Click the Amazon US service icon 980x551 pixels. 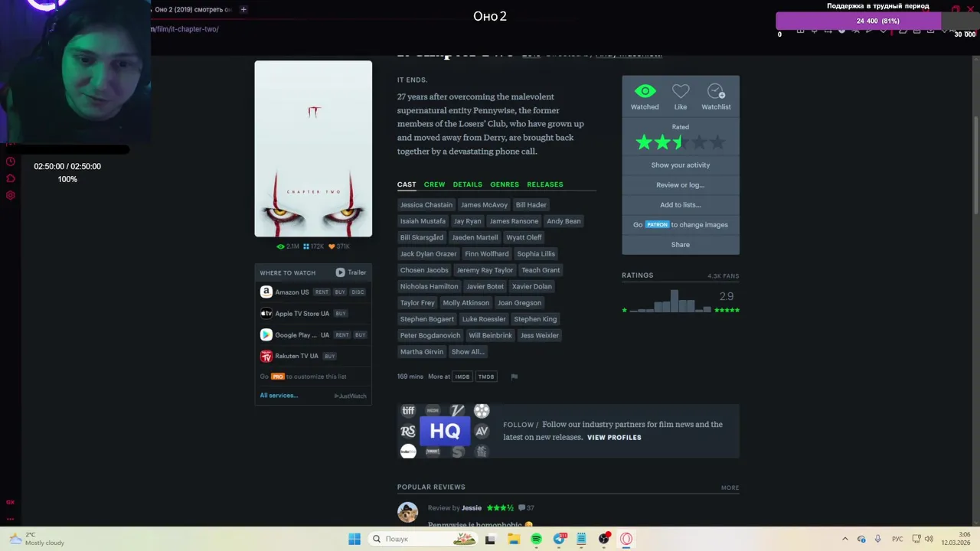(x=266, y=292)
